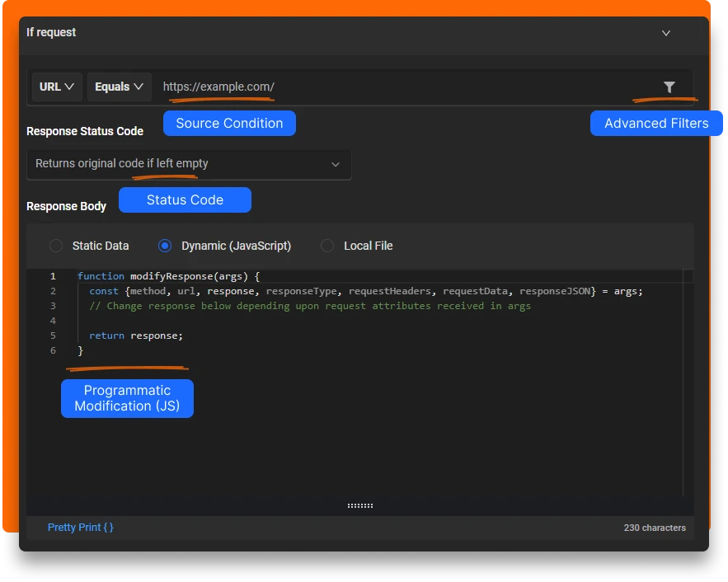Click the closing brace on line 6

[80, 350]
